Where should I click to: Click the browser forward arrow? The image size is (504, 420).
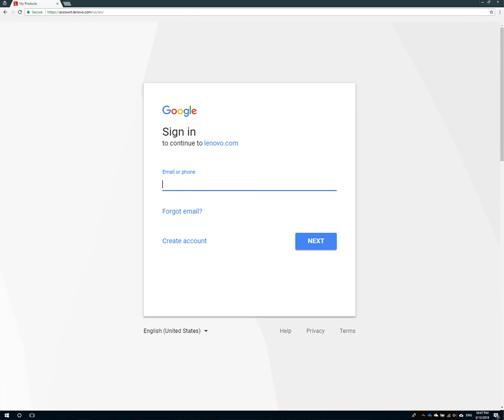13,12
